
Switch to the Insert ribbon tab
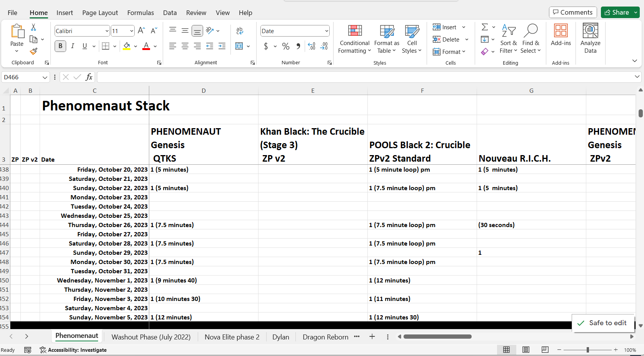(65, 13)
